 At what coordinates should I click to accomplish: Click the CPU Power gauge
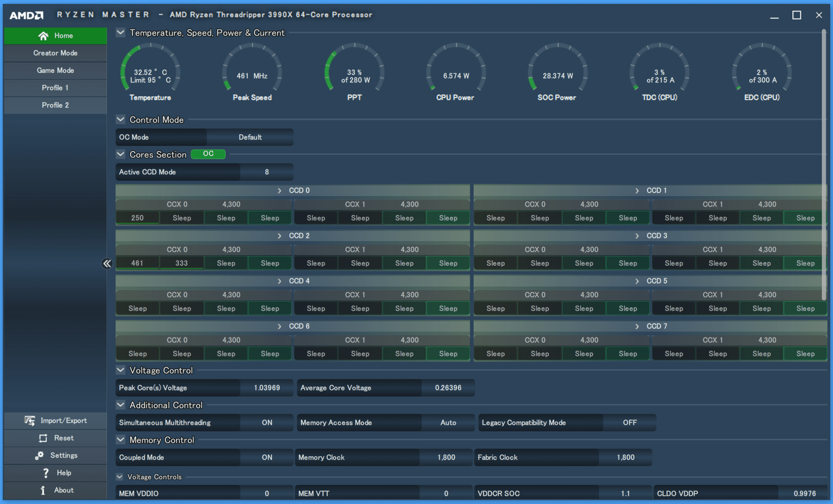pos(456,72)
